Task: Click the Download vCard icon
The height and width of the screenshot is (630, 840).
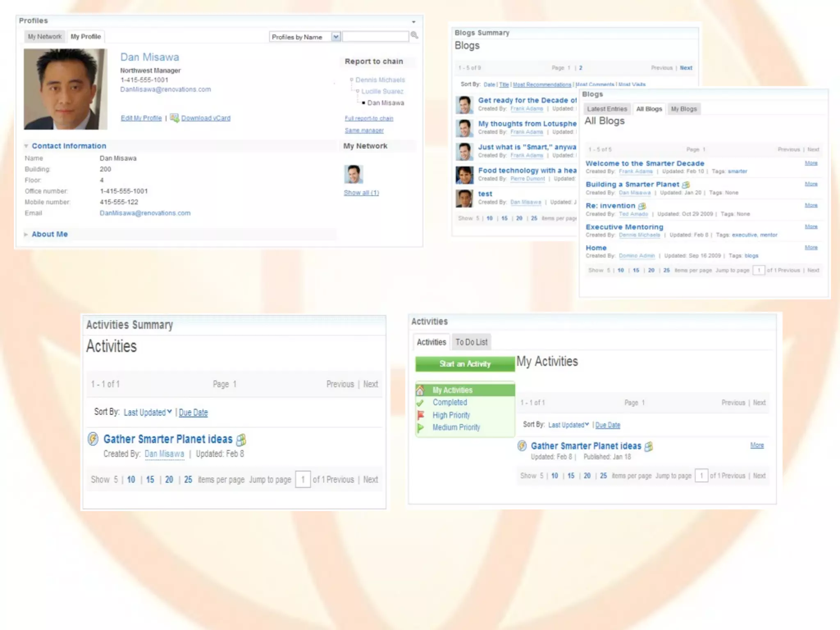Action: 174,118
